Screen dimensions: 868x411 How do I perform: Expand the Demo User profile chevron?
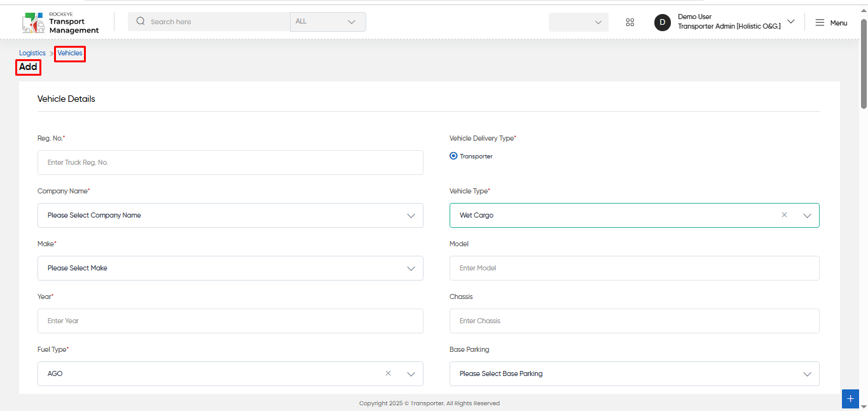coord(791,22)
